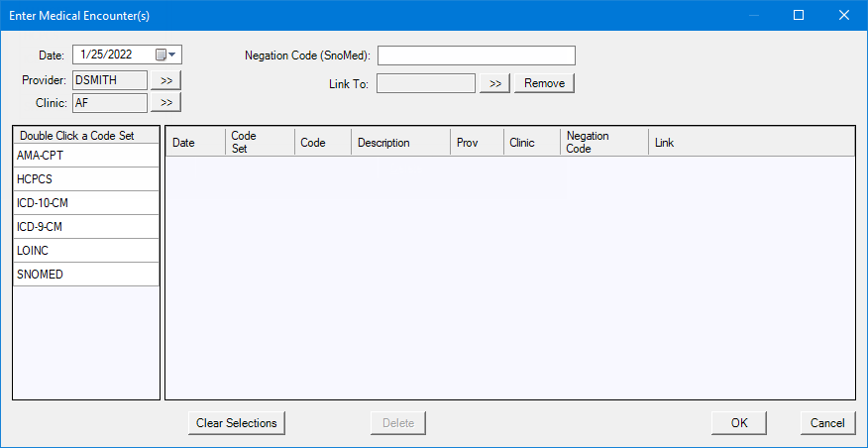
Task: Confirm with the OK button
Action: [x=739, y=423]
